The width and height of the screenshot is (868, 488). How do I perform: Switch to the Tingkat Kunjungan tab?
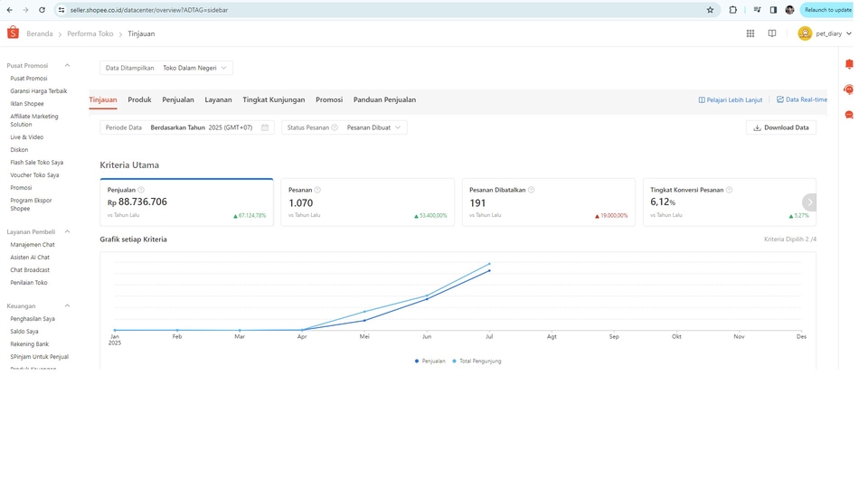click(273, 99)
